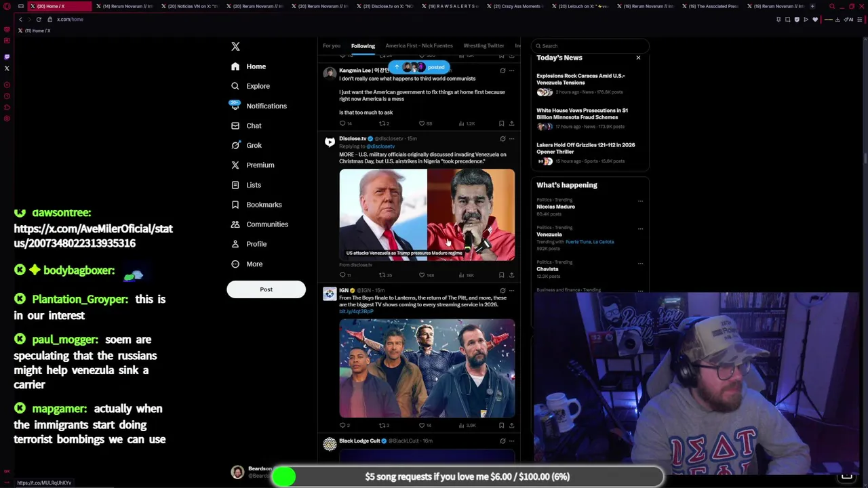The height and width of the screenshot is (488, 868).
Task: Go back in browser history
Action: tap(20, 20)
